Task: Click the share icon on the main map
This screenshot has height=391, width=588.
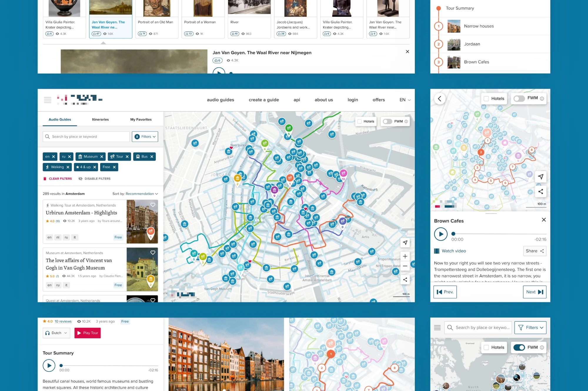Action: [x=405, y=279]
